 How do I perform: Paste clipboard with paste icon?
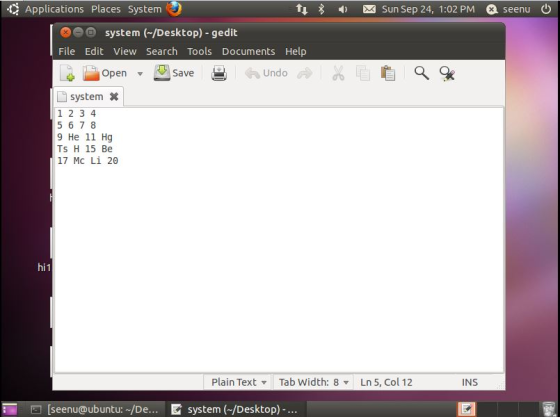tap(388, 73)
